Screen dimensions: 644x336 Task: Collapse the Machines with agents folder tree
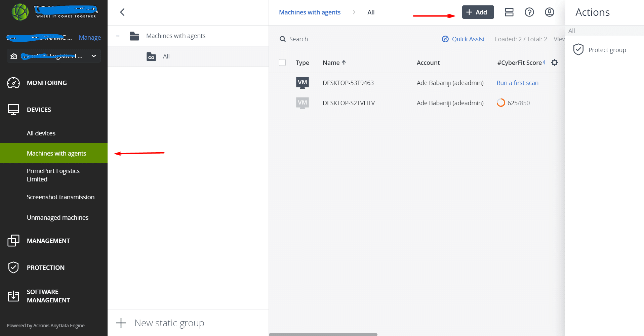[x=118, y=36]
